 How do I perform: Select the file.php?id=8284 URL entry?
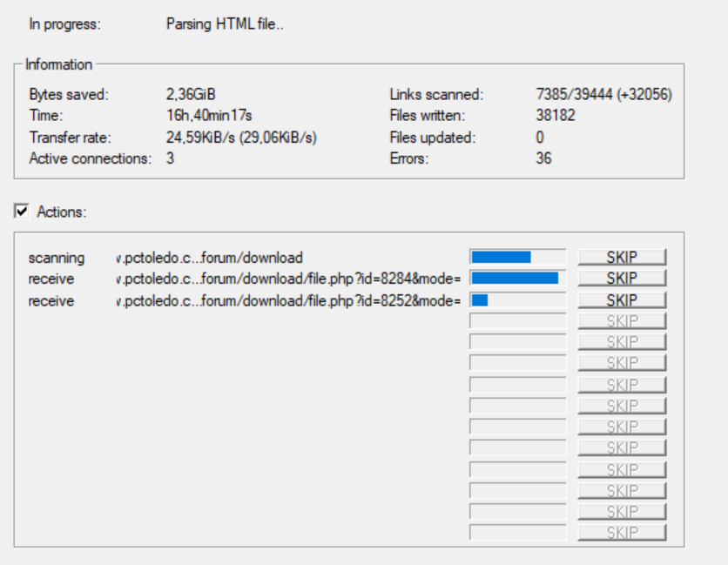click(x=287, y=279)
